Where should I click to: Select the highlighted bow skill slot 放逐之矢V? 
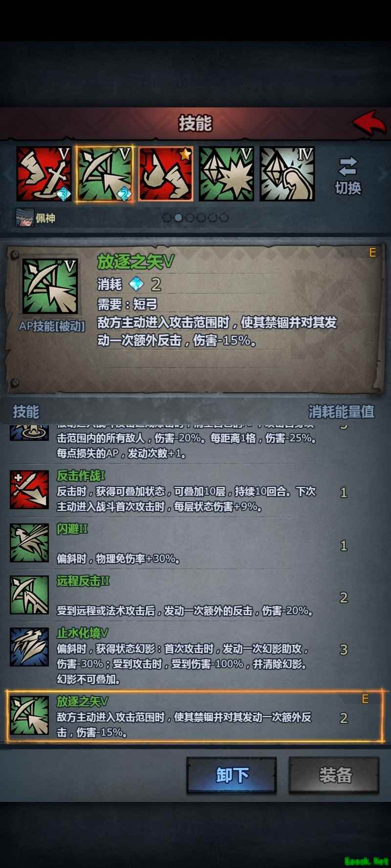(105, 174)
